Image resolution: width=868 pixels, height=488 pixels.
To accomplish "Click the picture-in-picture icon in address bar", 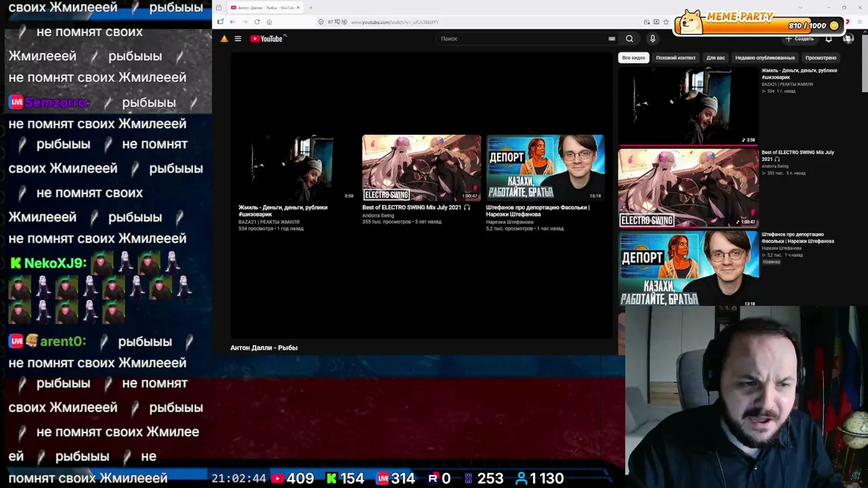I will pos(647,22).
